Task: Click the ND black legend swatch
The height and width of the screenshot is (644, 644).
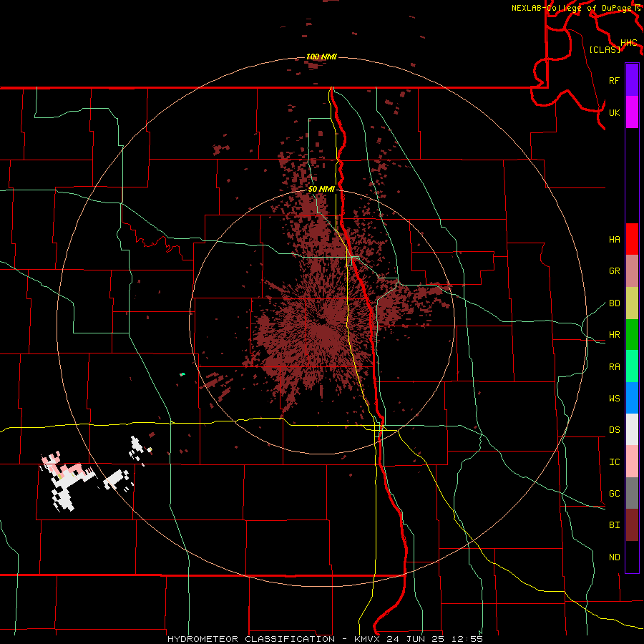Action: [632, 557]
